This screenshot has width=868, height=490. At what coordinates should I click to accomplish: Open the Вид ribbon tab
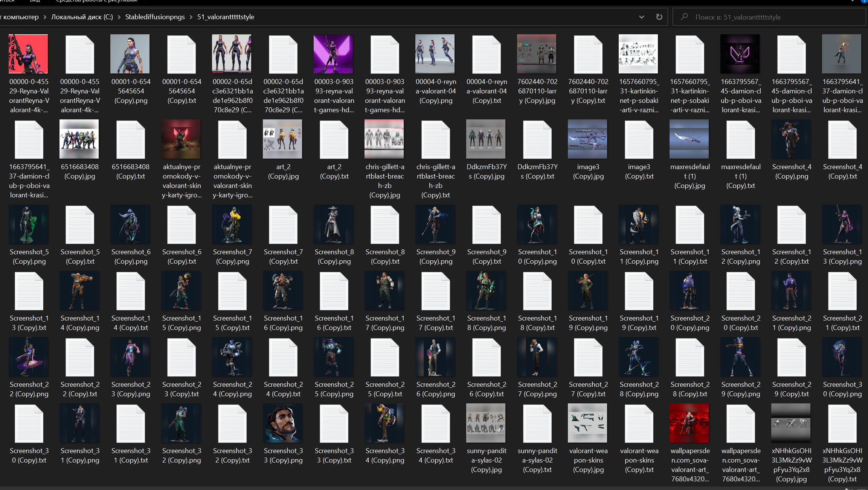click(35, 1)
